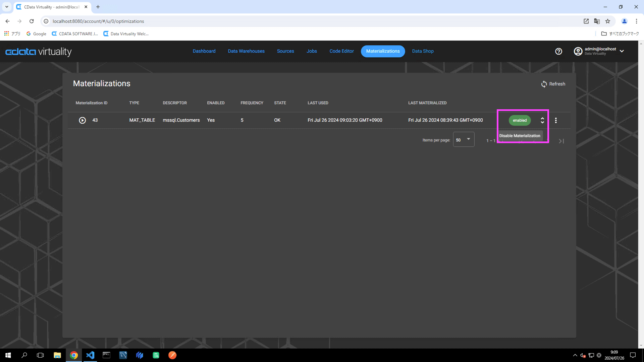Open Visual Studio Code in taskbar
This screenshot has width=644, height=362.
(x=90, y=355)
